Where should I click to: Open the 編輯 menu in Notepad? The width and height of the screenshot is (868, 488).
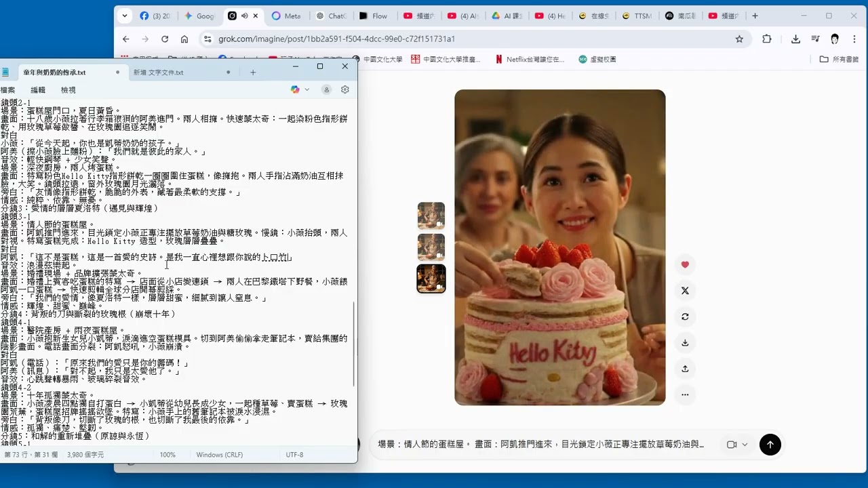click(x=38, y=89)
